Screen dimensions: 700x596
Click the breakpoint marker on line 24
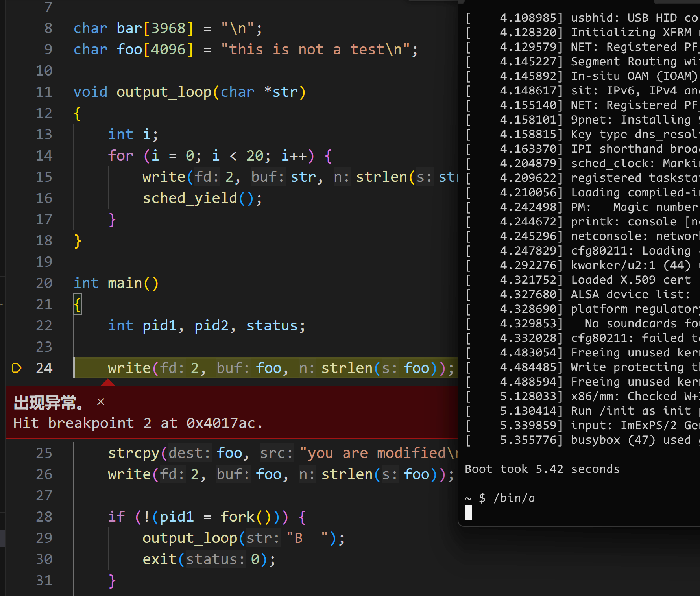17,368
